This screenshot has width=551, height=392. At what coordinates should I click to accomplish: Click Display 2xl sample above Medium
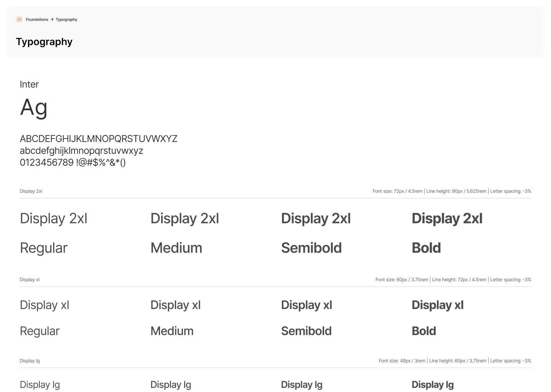coord(184,219)
